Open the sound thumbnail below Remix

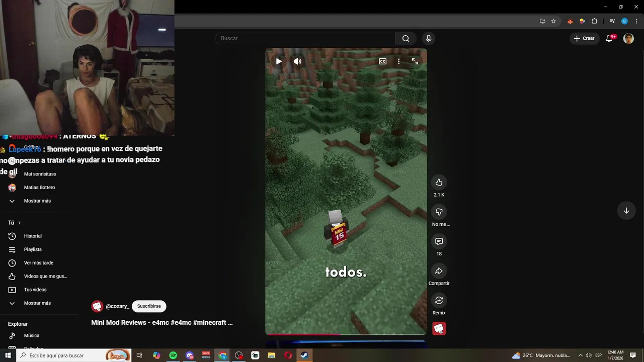[x=439, y=329]
